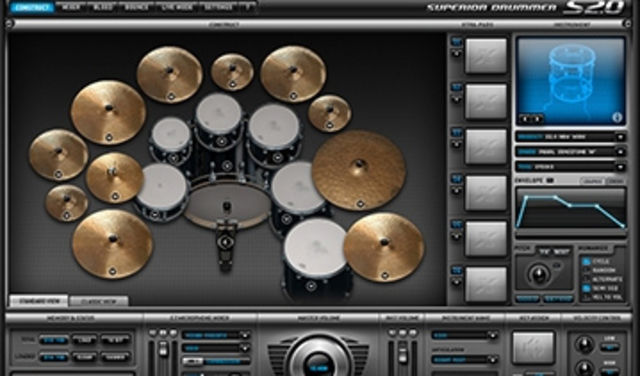
Task: Switch to the Construct tab
Action: point(32,7)
